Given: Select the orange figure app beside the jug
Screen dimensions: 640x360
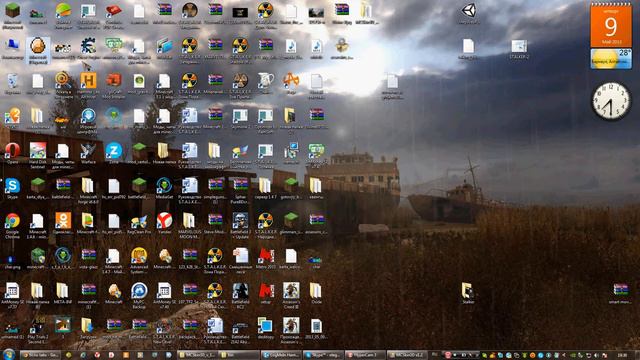Looking at the screenshot, I should (291, 83).
